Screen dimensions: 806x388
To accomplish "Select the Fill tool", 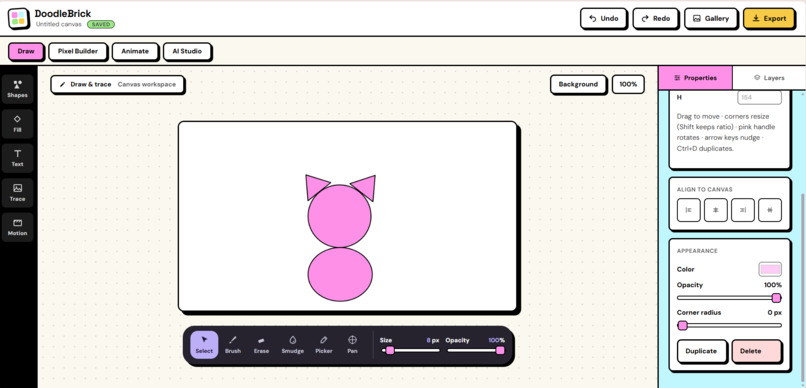I will pyautogui.click(x=17, y=123).
